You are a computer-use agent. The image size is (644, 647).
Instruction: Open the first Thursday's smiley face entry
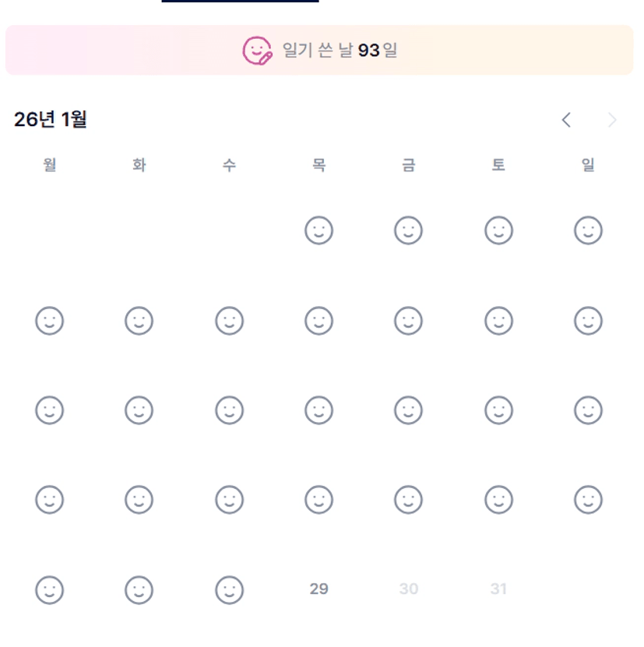[x=318, y=230]
